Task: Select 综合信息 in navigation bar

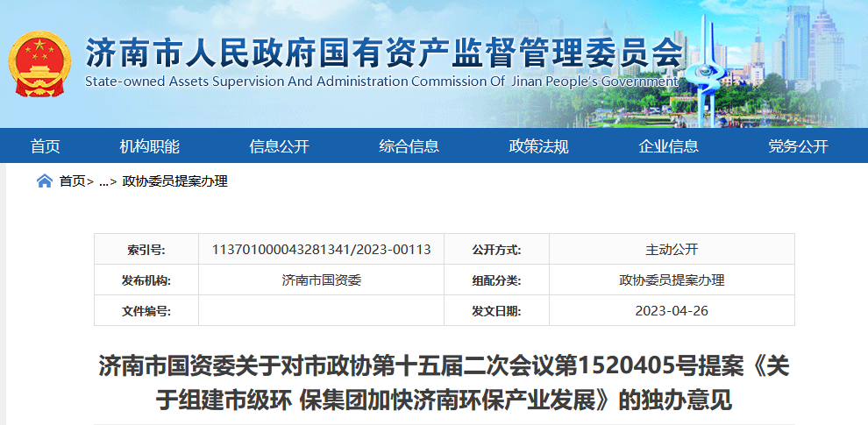Action: pos(409,146)
